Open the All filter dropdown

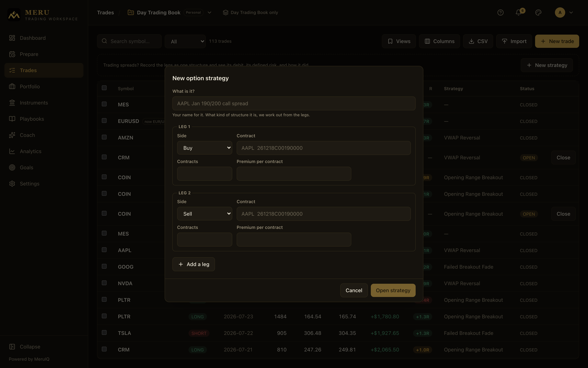click(x=185, y=41)
